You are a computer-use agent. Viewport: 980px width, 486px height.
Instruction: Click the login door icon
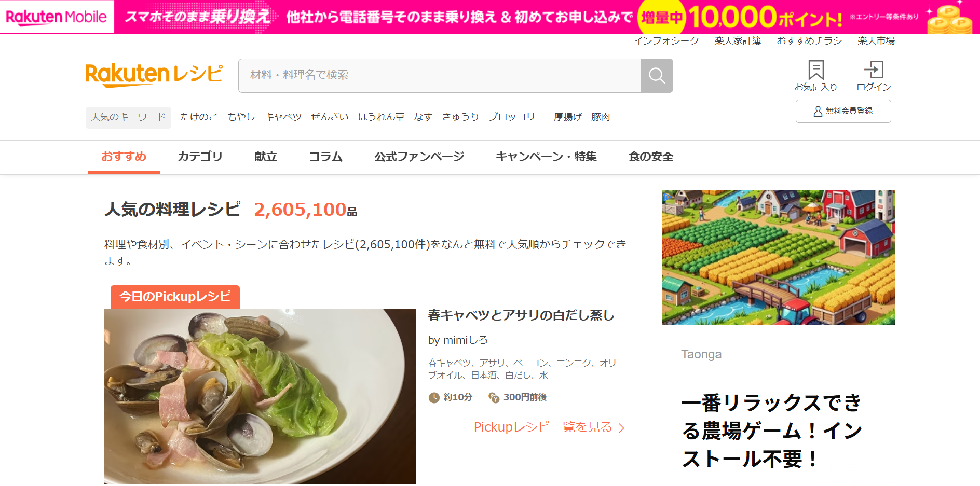[874, 70]
